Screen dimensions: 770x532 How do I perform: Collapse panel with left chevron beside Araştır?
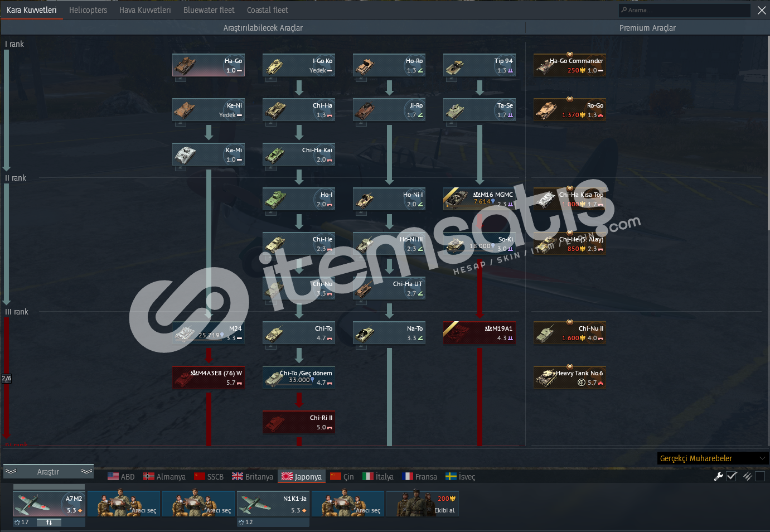point(11,472)
